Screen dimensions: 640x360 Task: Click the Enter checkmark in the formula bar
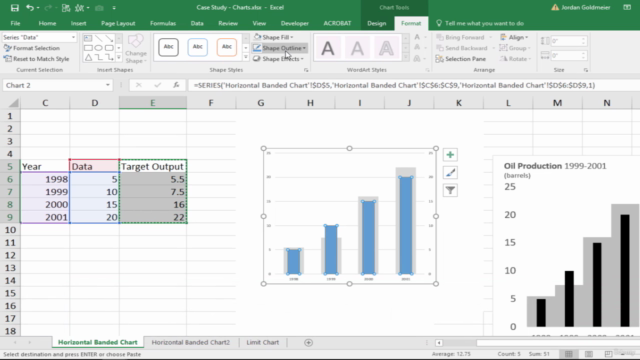pos(158,85)
